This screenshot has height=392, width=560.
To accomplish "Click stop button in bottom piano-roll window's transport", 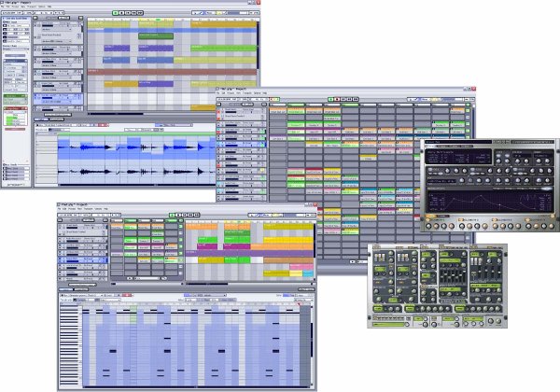I will [178, 215].
